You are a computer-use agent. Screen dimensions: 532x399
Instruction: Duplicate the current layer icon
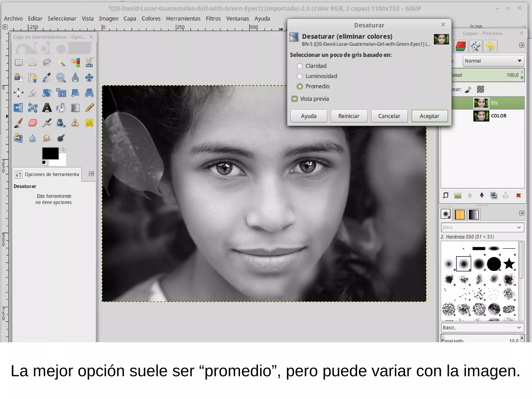494,196
